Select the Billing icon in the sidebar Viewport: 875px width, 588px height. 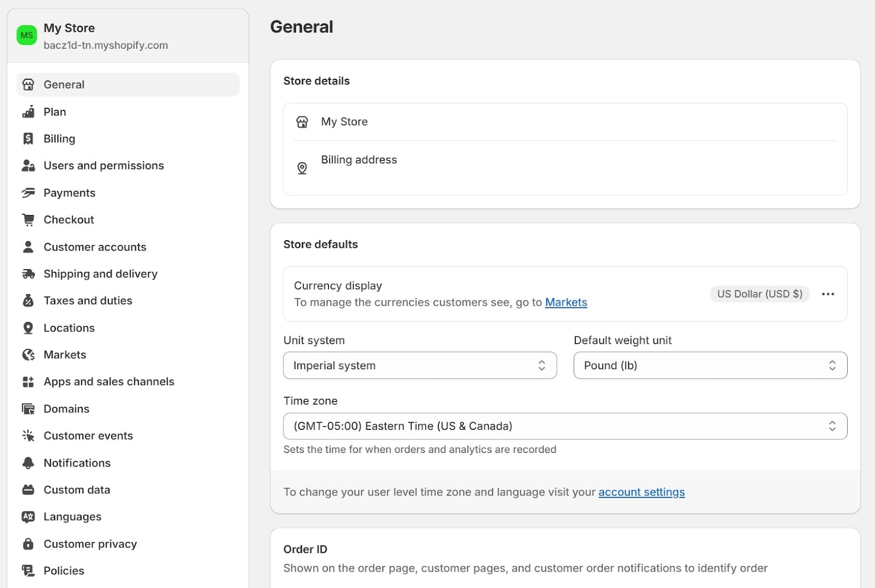point(28,138)
